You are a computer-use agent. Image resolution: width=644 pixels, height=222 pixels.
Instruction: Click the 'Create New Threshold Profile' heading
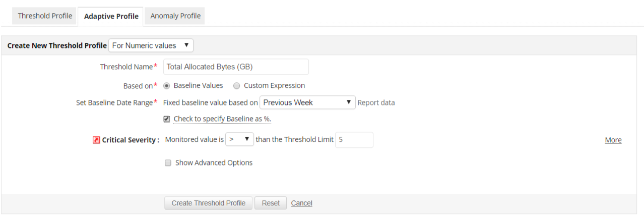click(57, 45)
